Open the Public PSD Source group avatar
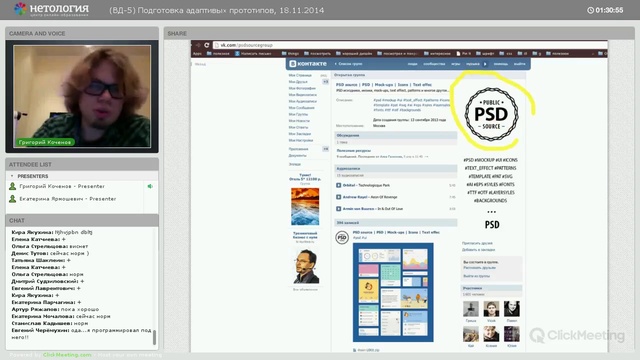This screenshot has width=640, height=360. click(491, 114)
